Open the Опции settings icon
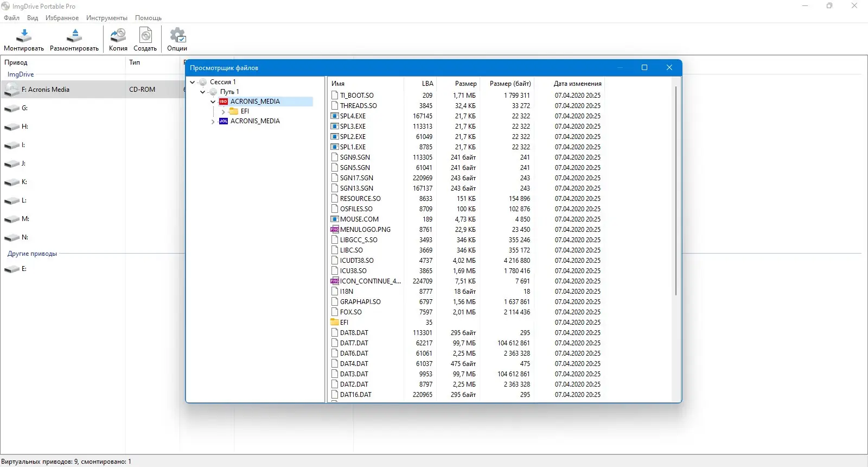The width and height of the screenshot is (868, 467). pyautogui.click(x=177, y=36)
